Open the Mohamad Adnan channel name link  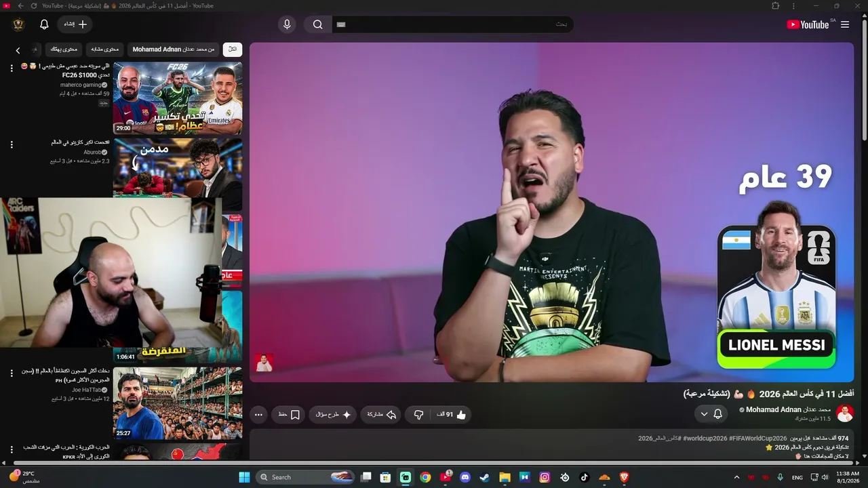pyautogui.click(x=788, y=409)
